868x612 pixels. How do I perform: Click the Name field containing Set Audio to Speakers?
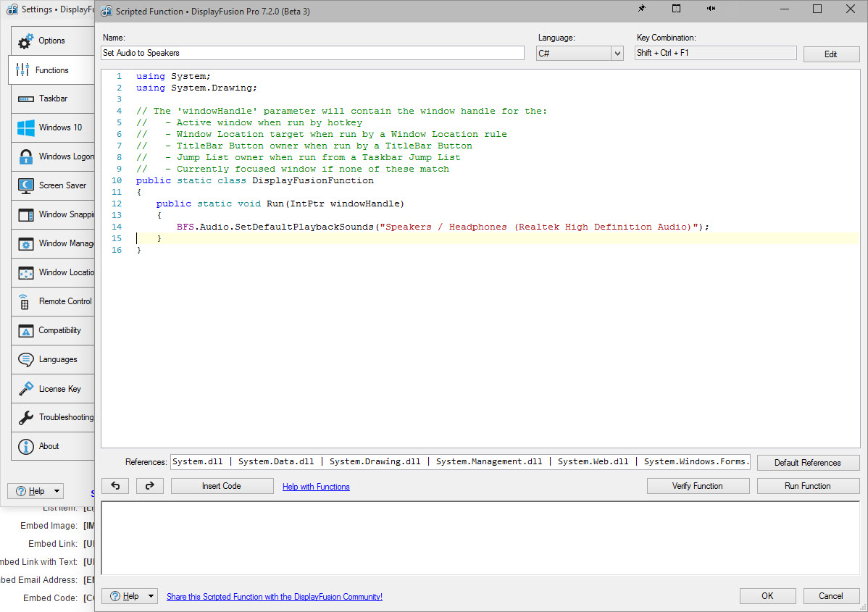(312, 53)
